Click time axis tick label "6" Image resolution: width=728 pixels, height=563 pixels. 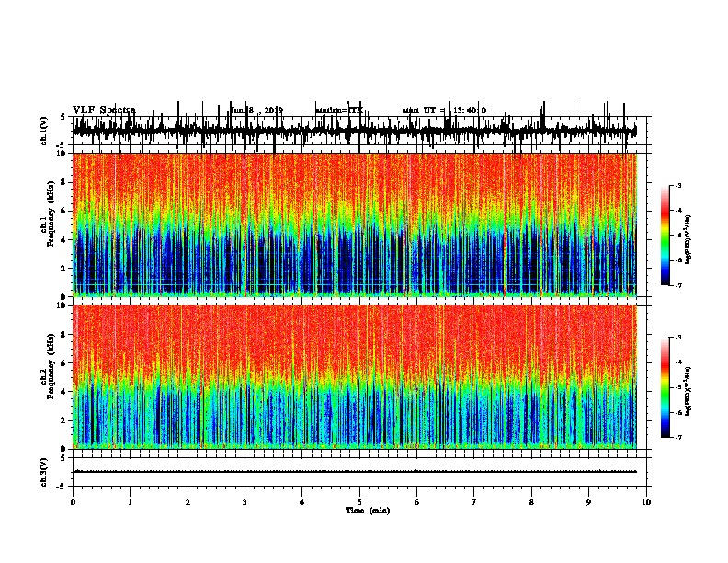(x=417, y=502)
